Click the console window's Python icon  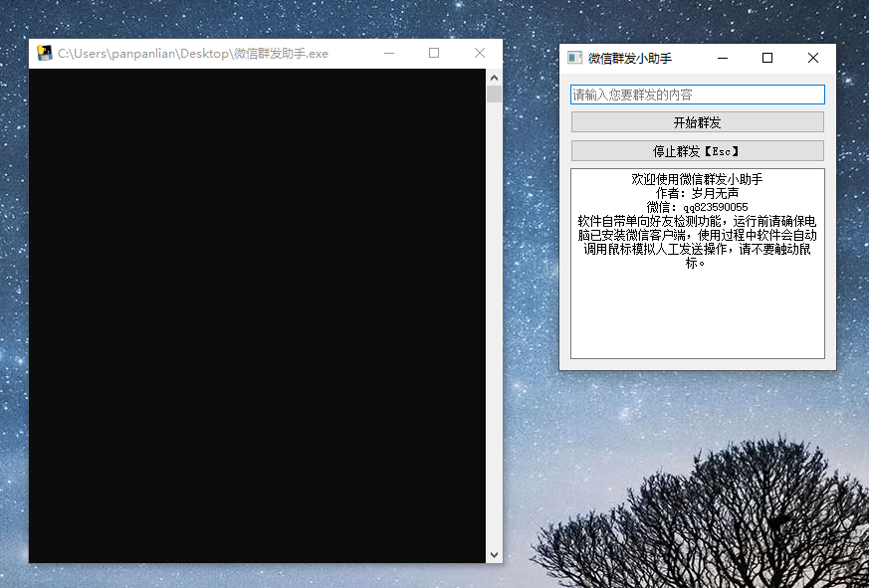[45, 53]
